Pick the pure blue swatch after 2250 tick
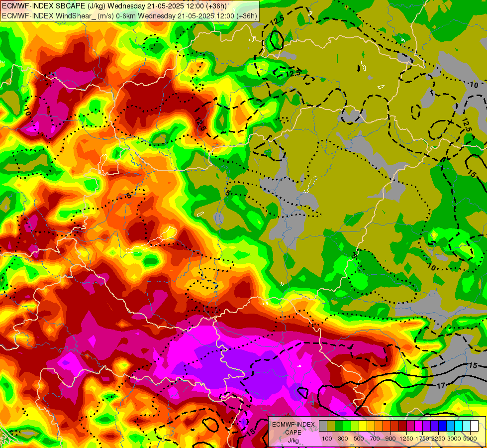This screenshot has width=487, height=448. pos(443,426)
